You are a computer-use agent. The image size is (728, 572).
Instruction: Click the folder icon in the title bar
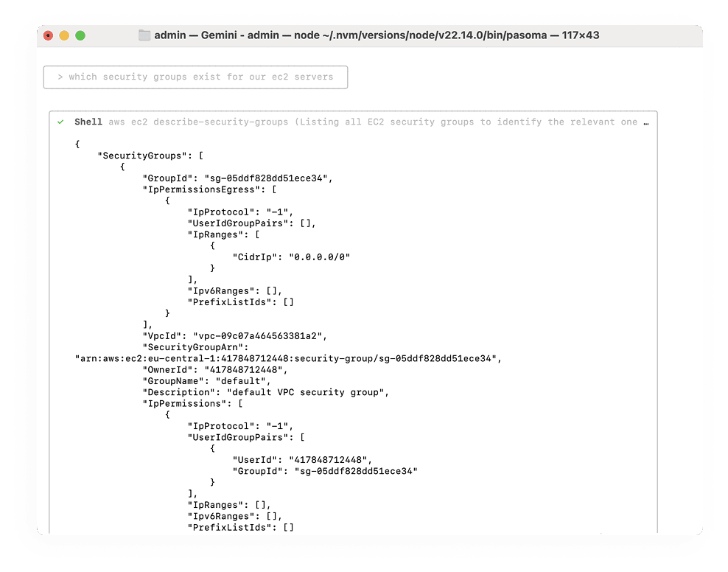coord(144,35)
